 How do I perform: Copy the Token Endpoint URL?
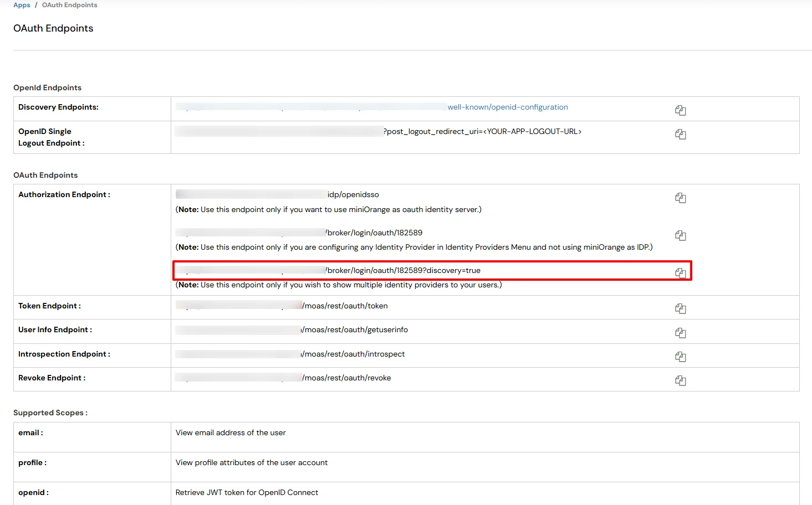tap(681, 308)
